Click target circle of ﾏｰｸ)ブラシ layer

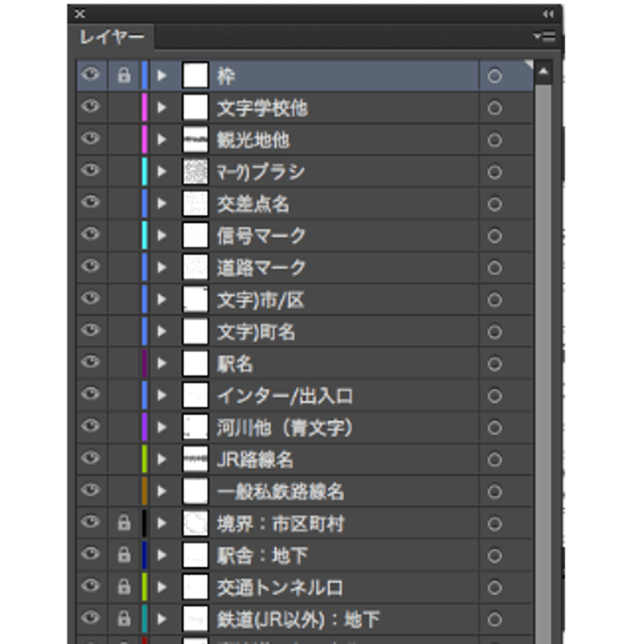[x=494, y=172]
